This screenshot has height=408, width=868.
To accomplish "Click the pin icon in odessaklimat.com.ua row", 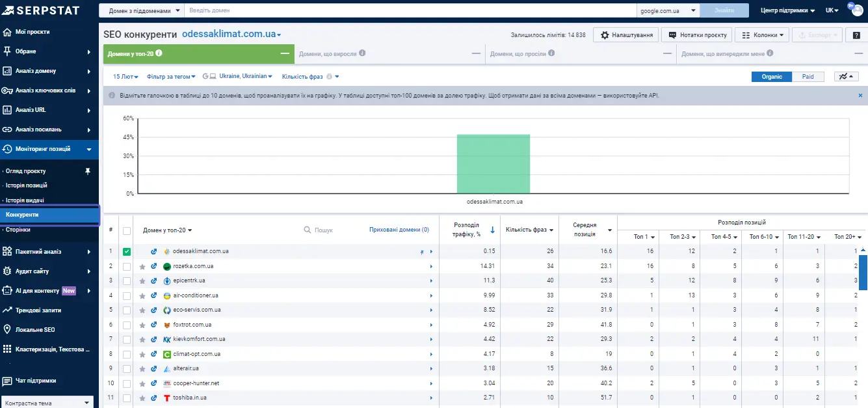I will coord(422,252).
